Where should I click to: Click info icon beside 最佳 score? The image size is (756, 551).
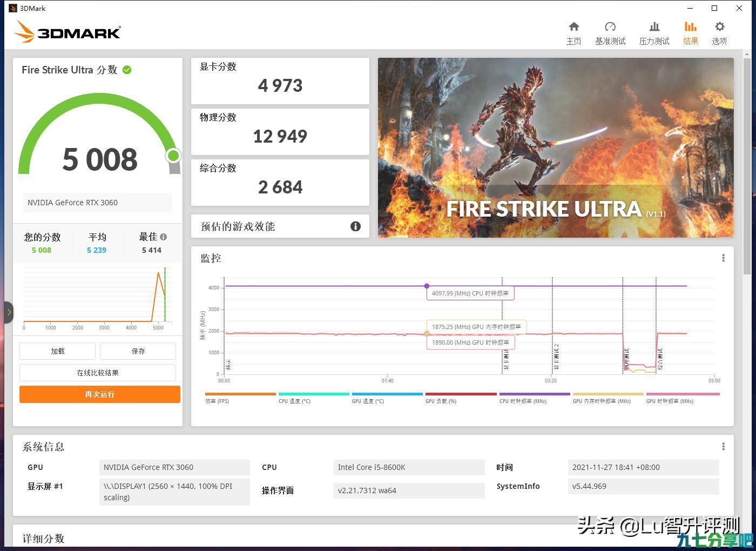pyautogui.click(x=164, y=237)
